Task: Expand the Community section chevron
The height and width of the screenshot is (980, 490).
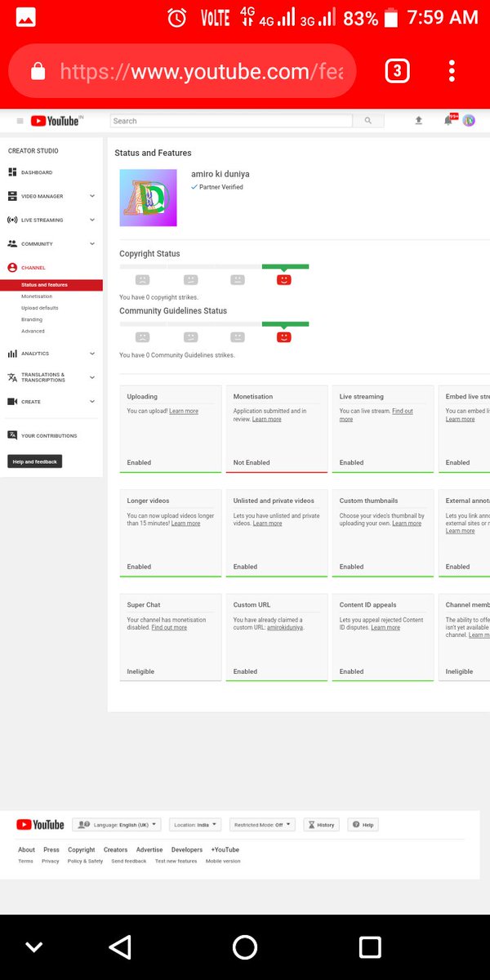Action: tap(92, 243)
